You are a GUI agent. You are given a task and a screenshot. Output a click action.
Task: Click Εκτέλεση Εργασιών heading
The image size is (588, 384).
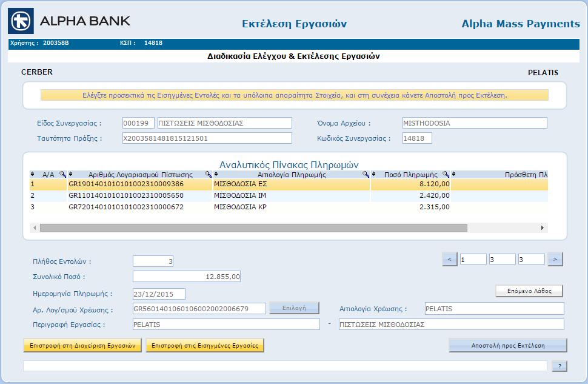[x=295, y=24]
